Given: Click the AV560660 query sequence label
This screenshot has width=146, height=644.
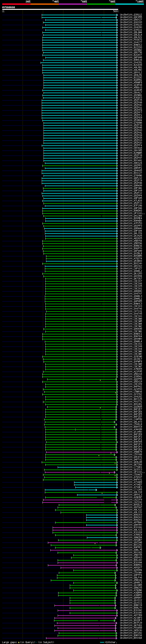Looking at the screenshot, I should pyautogui.click(x=8, y=8).
